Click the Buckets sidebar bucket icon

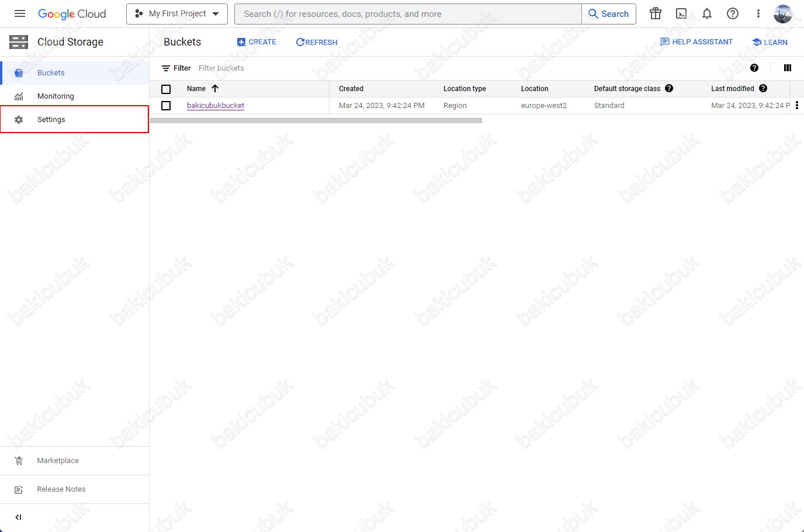coord(19,73)
